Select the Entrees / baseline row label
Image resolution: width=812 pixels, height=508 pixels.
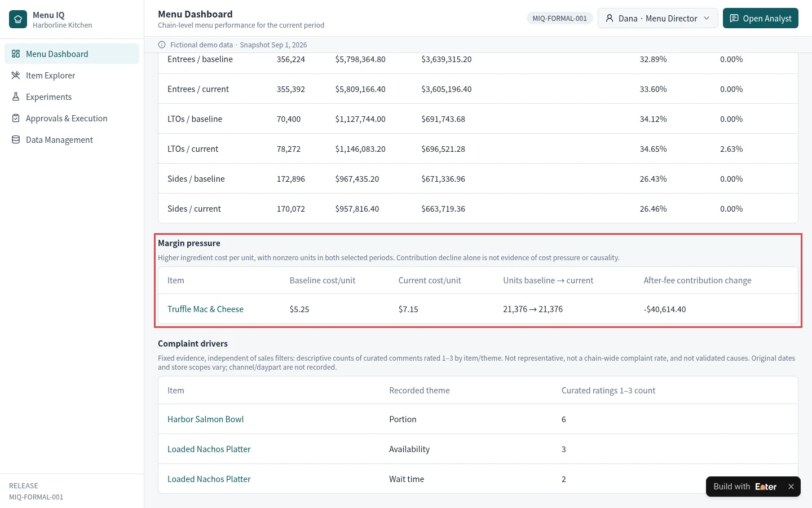[x=200, y=59]
